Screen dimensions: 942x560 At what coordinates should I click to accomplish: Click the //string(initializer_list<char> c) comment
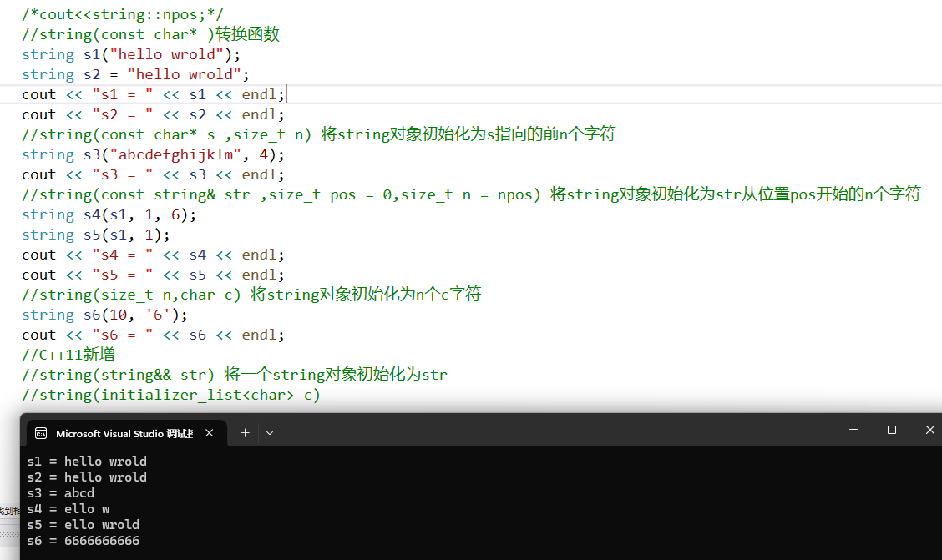coord(171,395)
